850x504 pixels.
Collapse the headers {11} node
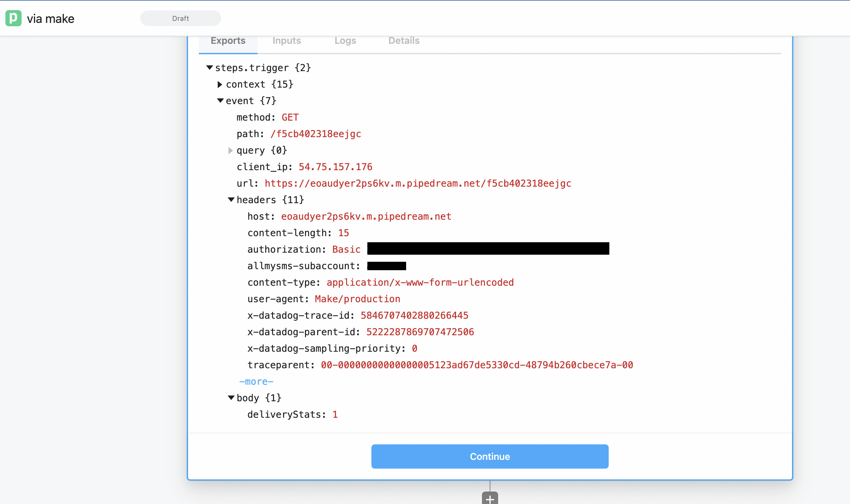[x=231, y=200]
